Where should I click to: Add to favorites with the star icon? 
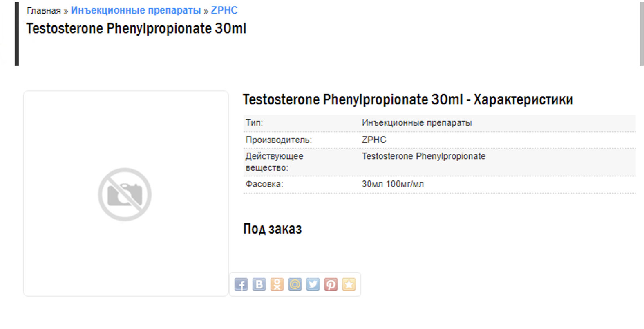click(x=349, y=284)
